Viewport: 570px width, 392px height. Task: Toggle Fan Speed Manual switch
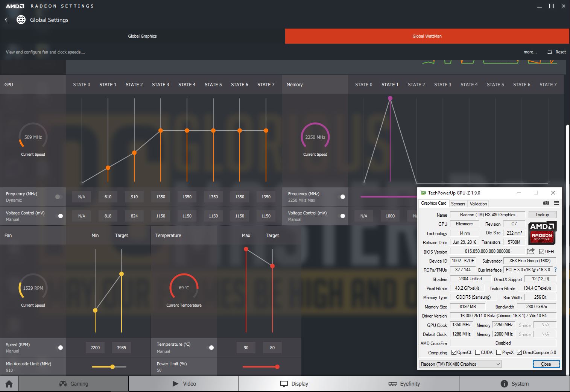coord(59,348)
